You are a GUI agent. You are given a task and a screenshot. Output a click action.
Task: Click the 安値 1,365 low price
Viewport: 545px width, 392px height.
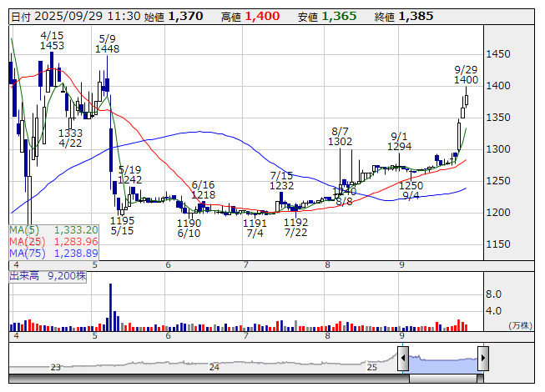[x=327, y=17]
